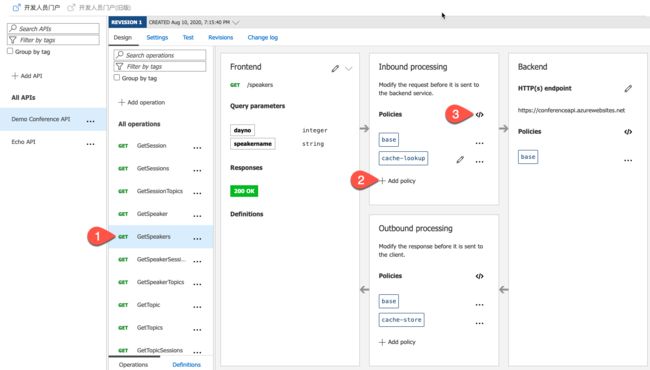Expand the Frontend chevron dropdown
Viewport: 650px width, 370px height.
[349, 68]
